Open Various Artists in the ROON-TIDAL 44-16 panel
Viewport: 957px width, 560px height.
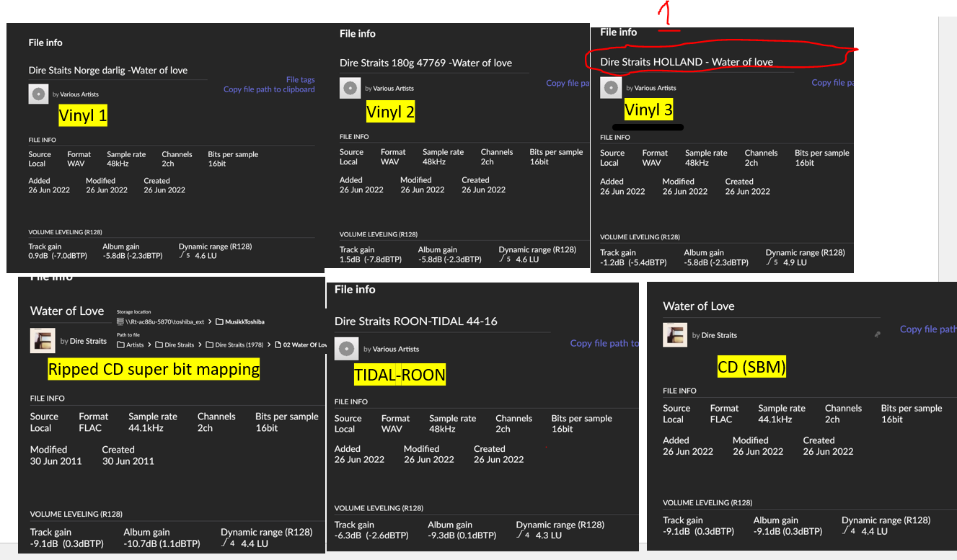pos(395,349)
